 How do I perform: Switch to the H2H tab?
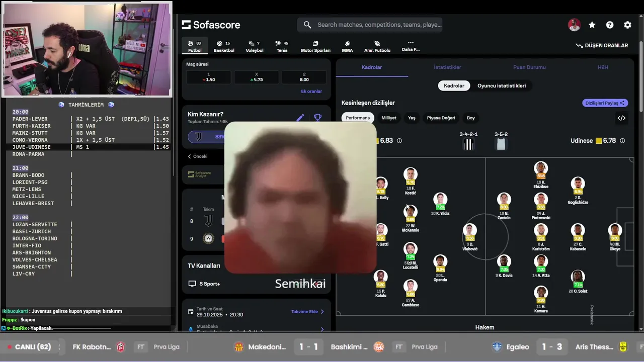(602, 67)
